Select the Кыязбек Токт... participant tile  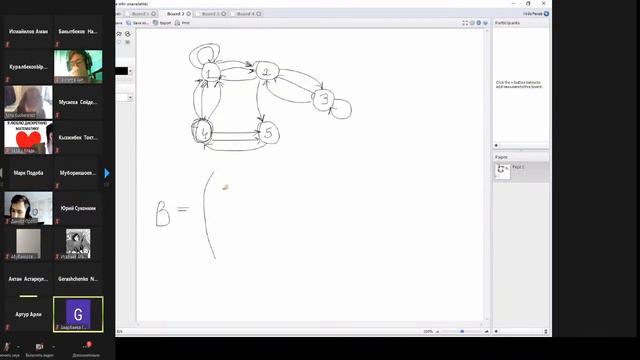[x=78, y=138]
